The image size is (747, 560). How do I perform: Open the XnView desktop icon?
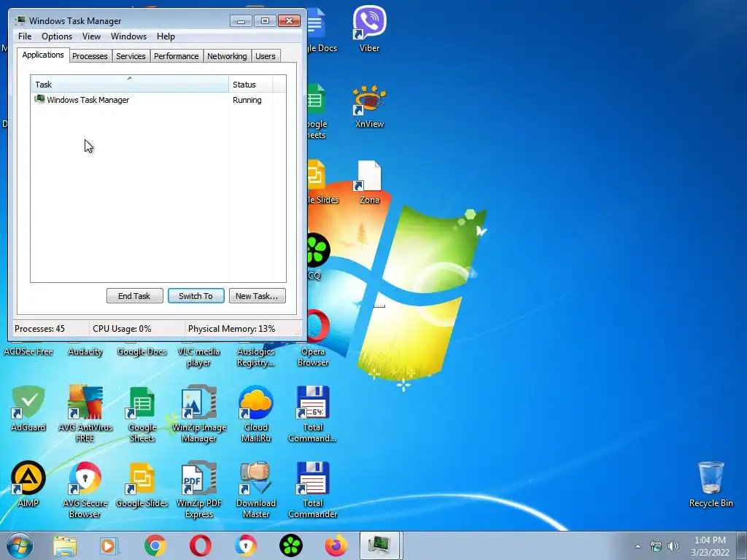point(369,106)
